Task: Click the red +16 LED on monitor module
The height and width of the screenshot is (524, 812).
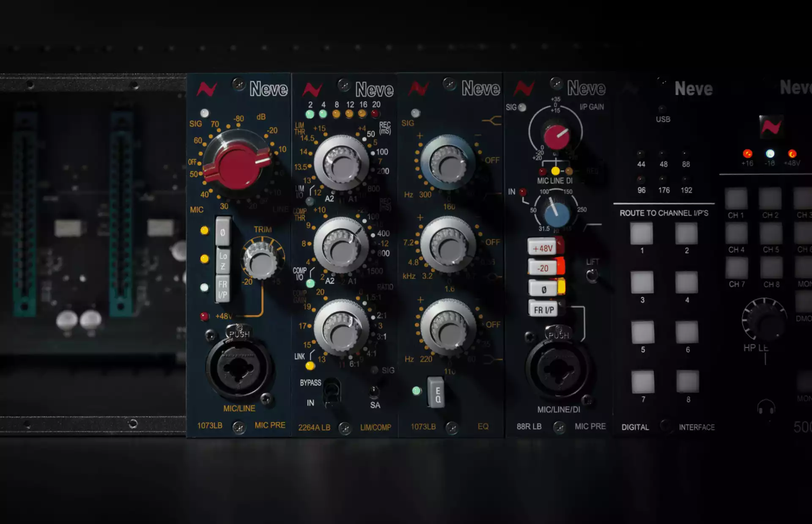Action: coord(748,154)
